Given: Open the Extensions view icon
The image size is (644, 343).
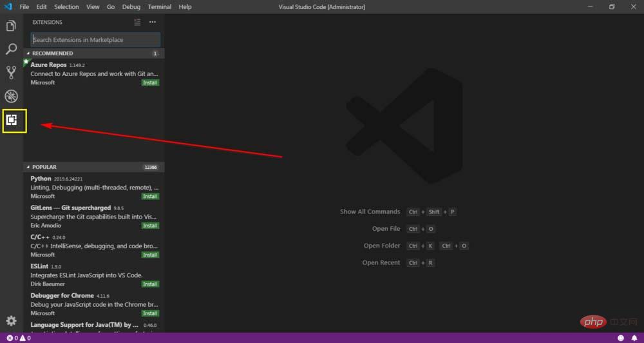Looking at the screenshot, I should pyautogui.click(x=12, y=120).
